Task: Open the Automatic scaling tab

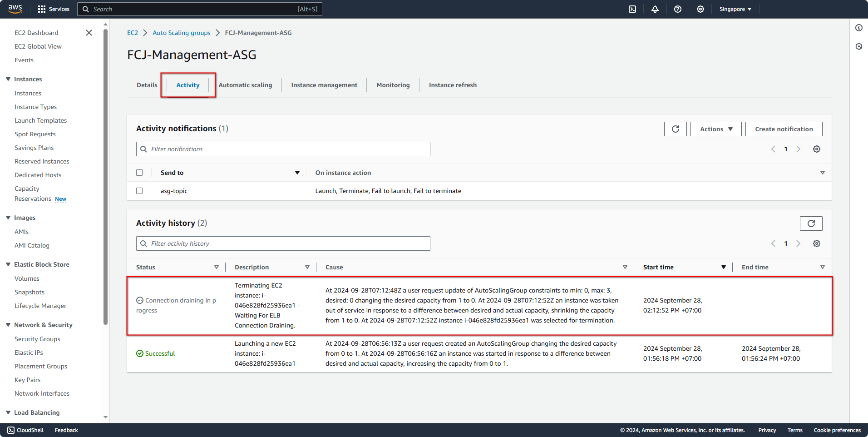Action: point(246,85)
